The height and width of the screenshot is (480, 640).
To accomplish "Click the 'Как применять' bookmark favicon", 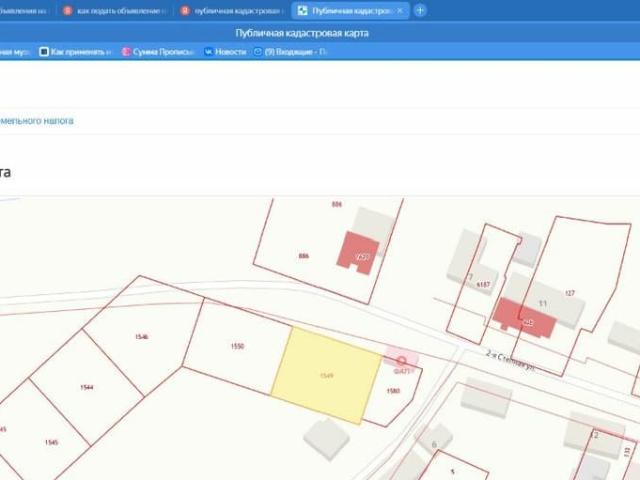I will [x=44, y=52].
